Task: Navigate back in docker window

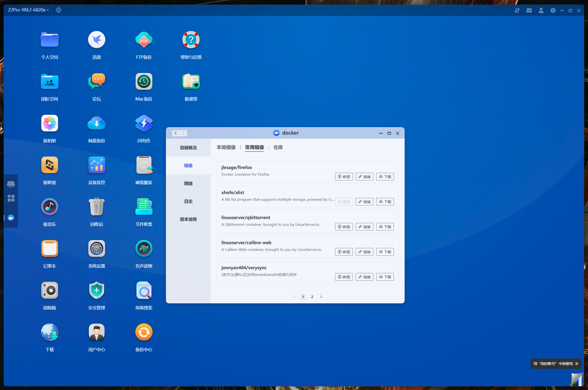Action: pos(176,133)
